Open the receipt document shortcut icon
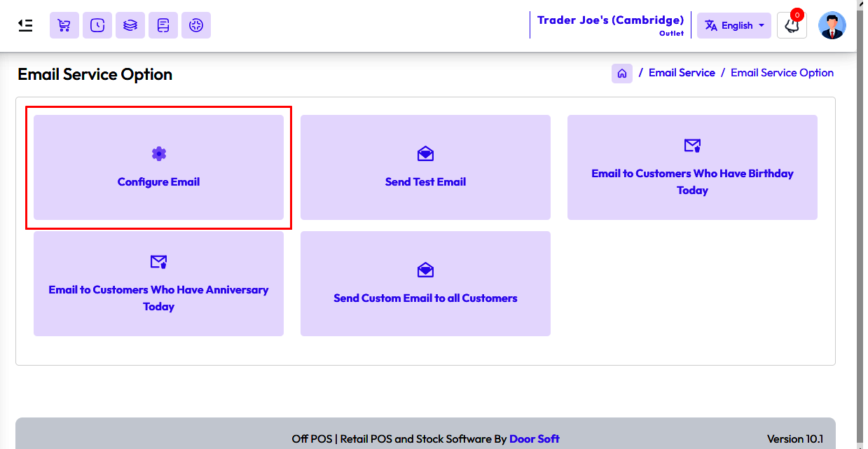Viewport: 868px width, 449px height. coord(163,25)
